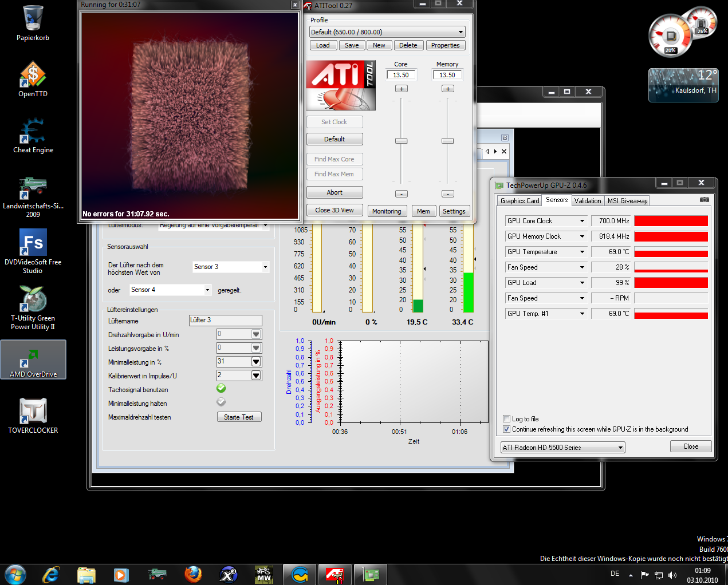The height and width of the screenshot is (585, 728).
Task: Click the ATITool icon in taskbar
Action: click(x=335, y=574)
